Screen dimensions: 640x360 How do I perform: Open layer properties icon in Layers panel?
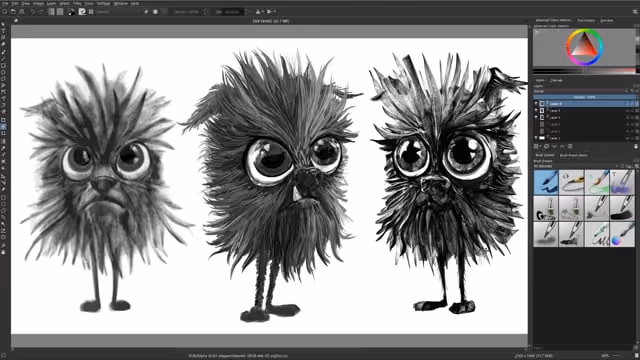click(570, 146)
